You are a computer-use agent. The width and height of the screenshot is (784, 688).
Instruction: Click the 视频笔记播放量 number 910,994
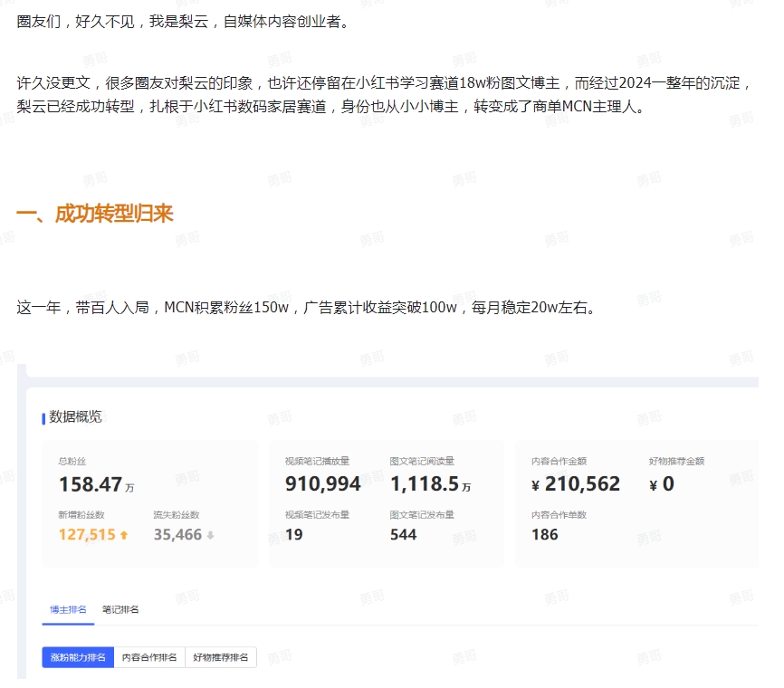click(322, 484)
